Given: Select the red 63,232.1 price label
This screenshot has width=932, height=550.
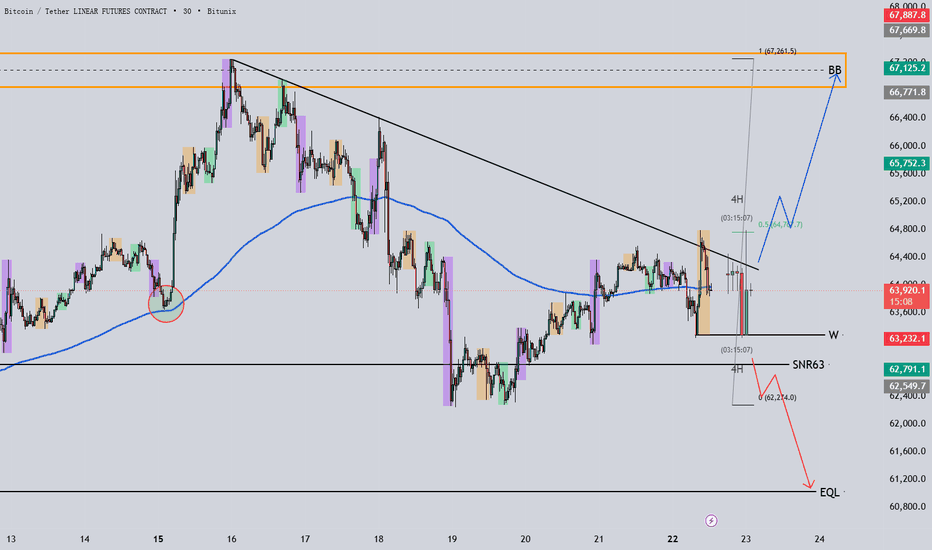Looking at the screenshot, I should (906, 338).
